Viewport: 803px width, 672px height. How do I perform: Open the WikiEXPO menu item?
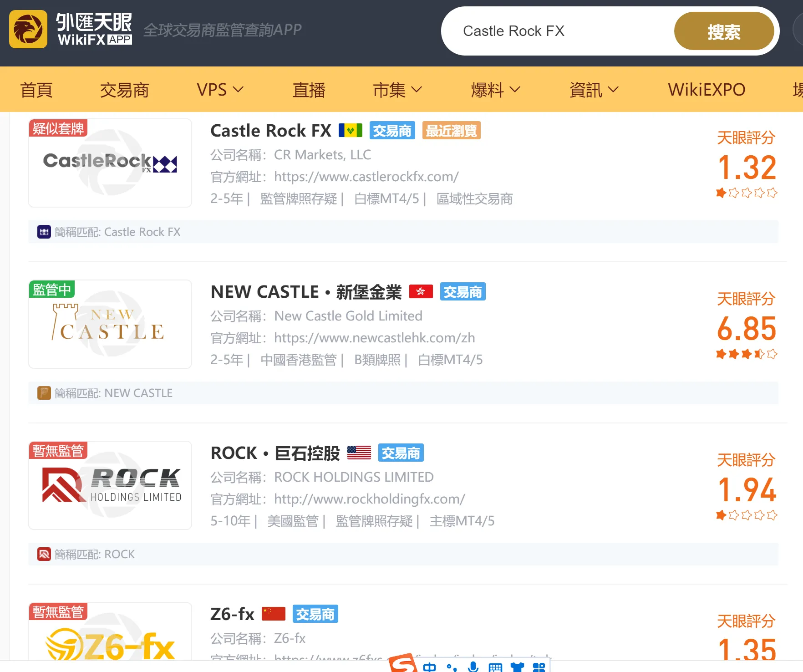(x=706, y=90)
